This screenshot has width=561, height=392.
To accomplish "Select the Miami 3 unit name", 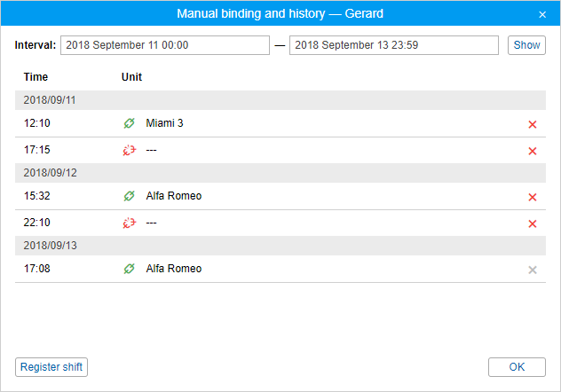I will 165,123.
